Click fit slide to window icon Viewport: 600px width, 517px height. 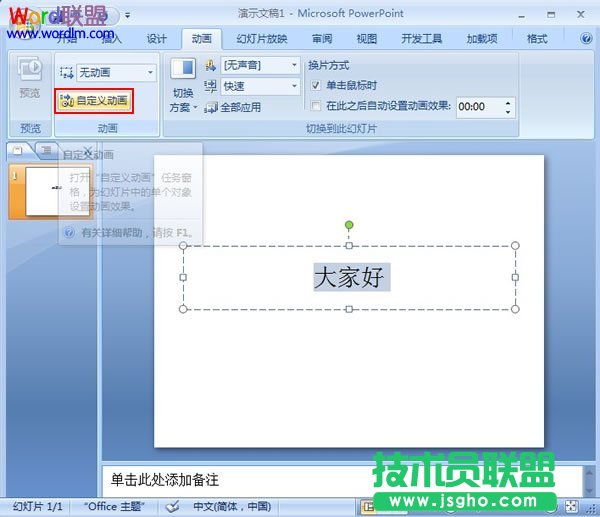571,506
